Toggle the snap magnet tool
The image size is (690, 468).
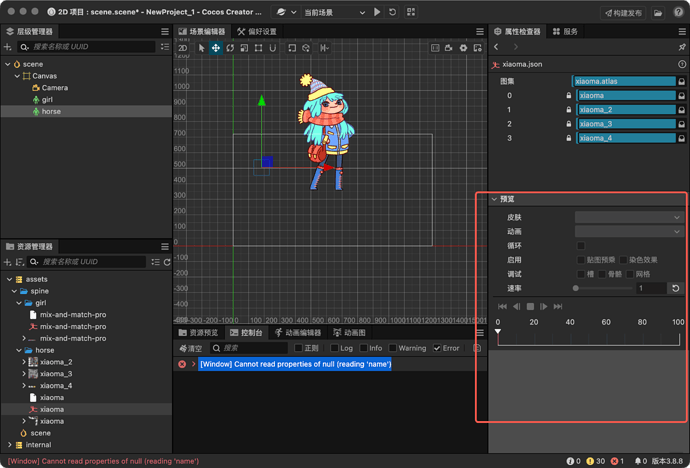[272, 48]
